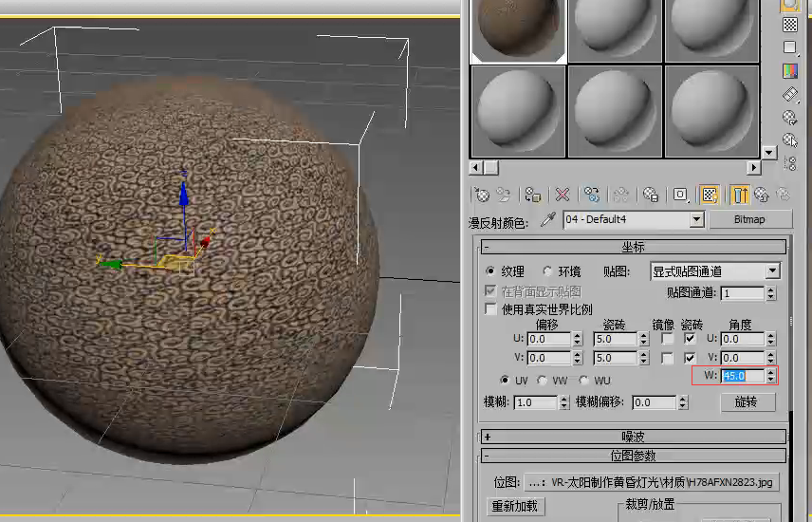The image size is (812, 522).
Task: Toggle the Show End Result icon
Action: (x=740, y=195)
